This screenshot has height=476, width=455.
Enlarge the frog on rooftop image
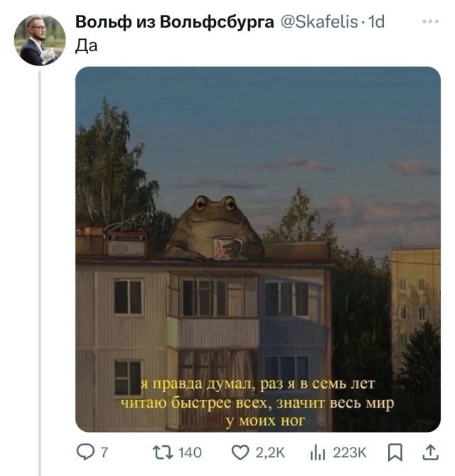(258, 249)
